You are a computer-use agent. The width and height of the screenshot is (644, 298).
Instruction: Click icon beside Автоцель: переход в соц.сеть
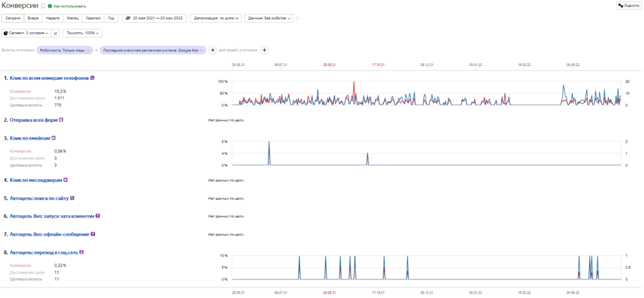coord(82,251)
